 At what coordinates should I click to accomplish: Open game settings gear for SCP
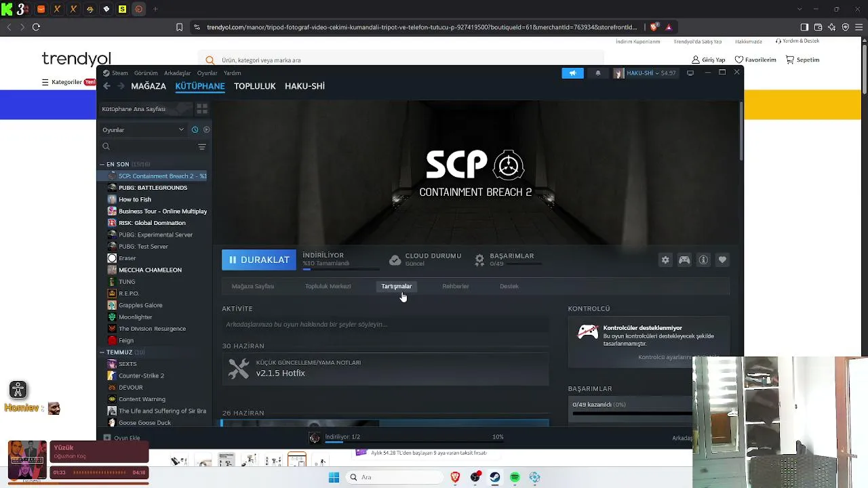[x=665, y=260]
